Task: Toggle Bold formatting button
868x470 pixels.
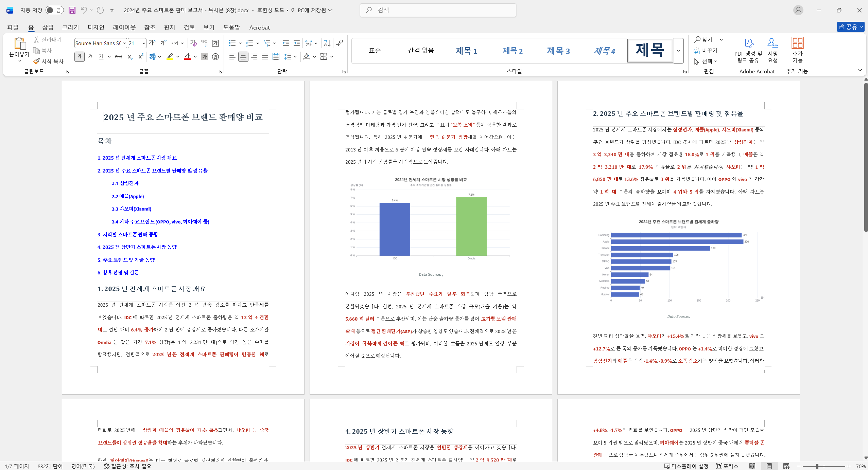Action: [x=79, y=57]
